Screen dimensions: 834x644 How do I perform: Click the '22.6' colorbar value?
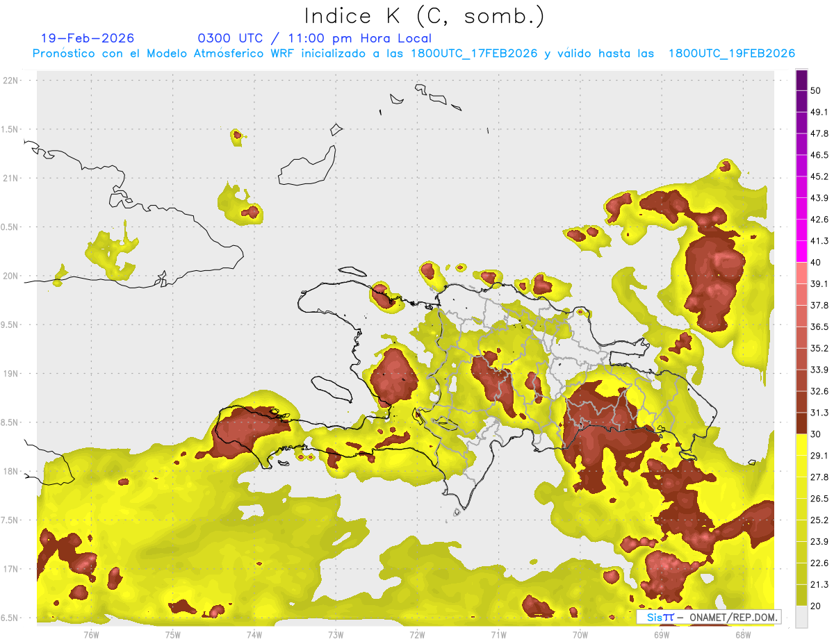pos(819,563)
